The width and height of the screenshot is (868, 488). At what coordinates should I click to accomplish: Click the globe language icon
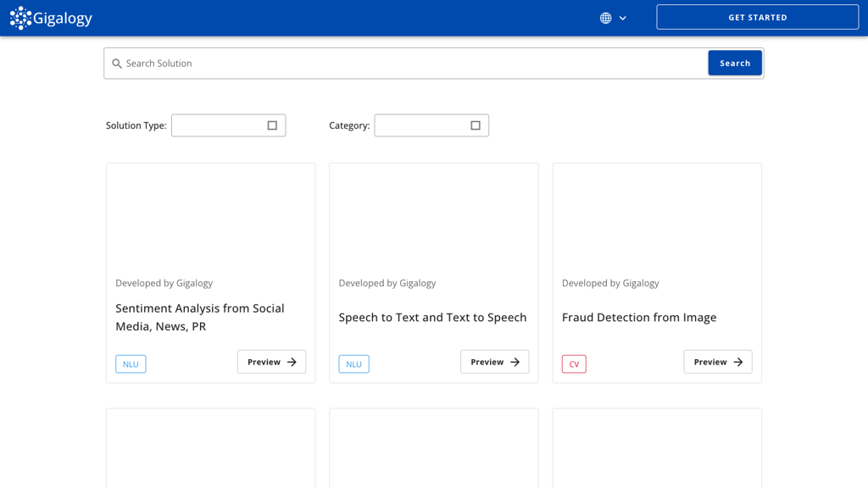pos(605,18)
